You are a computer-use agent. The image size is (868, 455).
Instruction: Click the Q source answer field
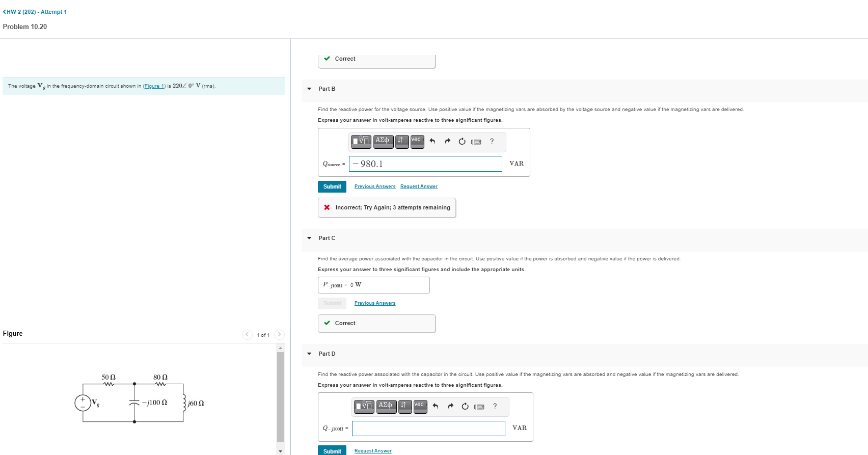pyautogui.click(x=425, y=164)
